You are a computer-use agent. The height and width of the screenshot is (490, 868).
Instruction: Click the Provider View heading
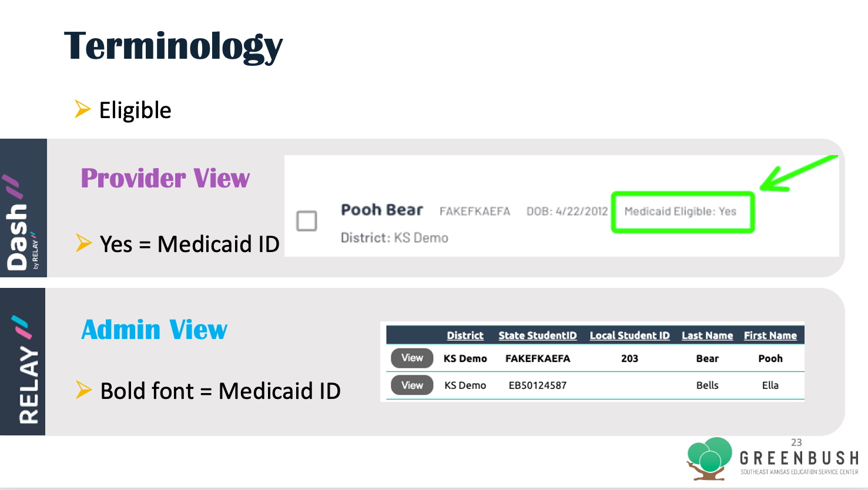click(165, 177)
